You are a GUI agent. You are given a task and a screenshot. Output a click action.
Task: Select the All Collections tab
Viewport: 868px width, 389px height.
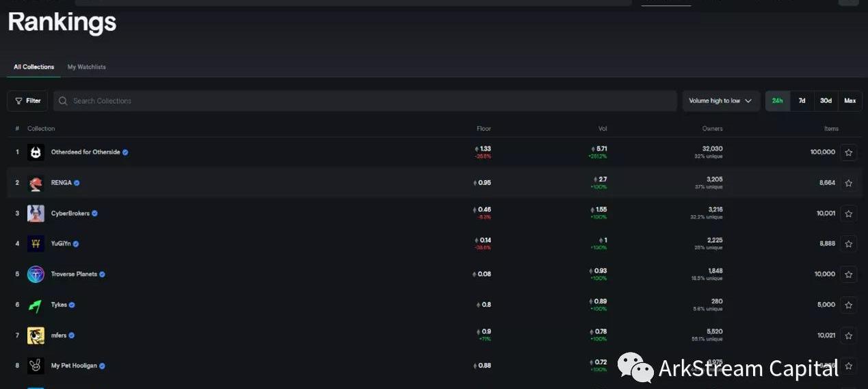tap(34, 67)
